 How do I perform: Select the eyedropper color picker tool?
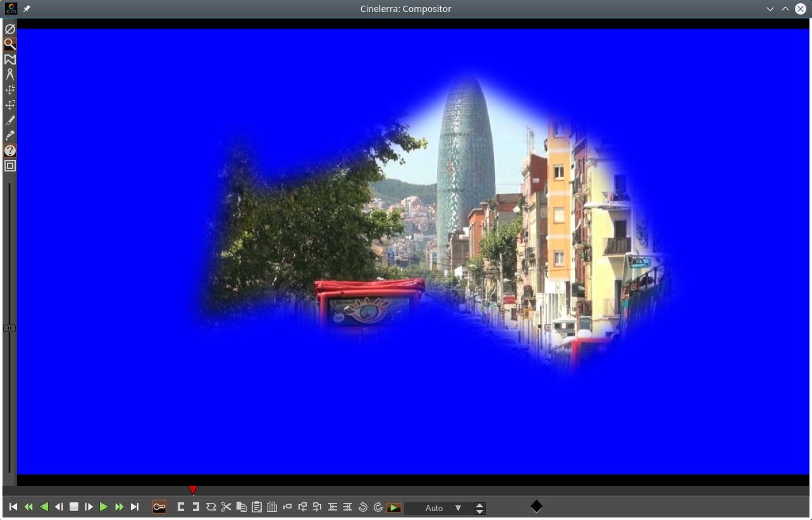[x=10, y=135]
